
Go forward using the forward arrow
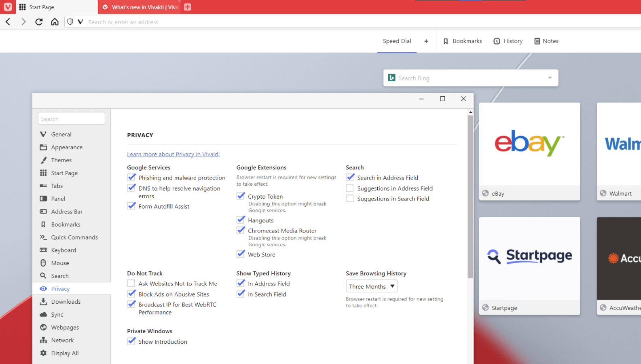pos(23,22)
